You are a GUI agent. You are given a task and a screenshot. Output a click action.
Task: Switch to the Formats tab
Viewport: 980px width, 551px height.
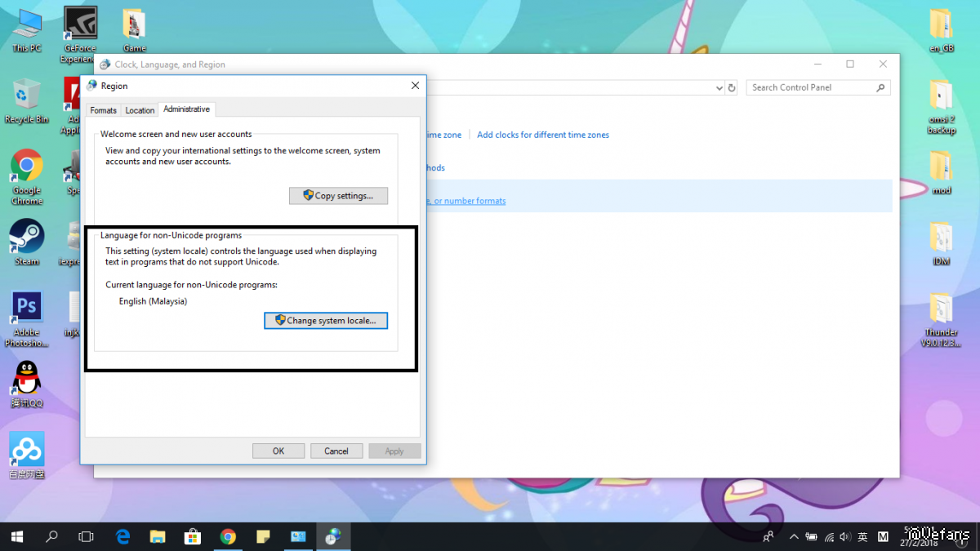(104, 110)
